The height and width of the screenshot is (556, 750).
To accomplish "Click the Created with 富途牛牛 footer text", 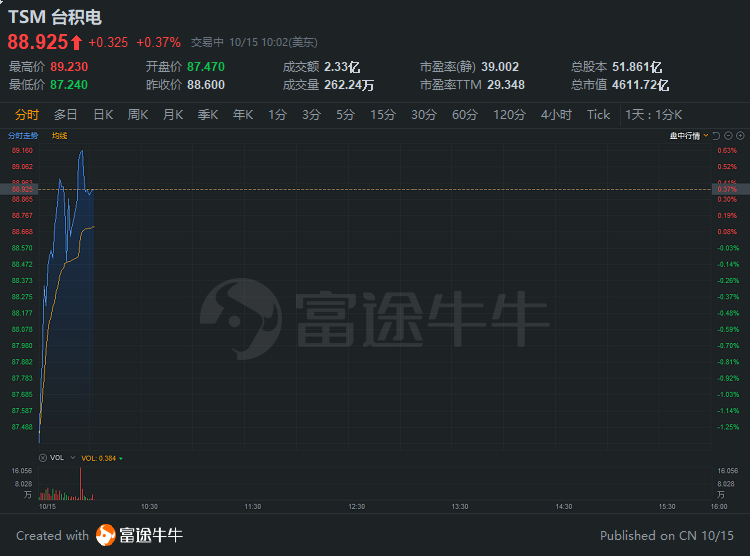I will click(99, 535).
